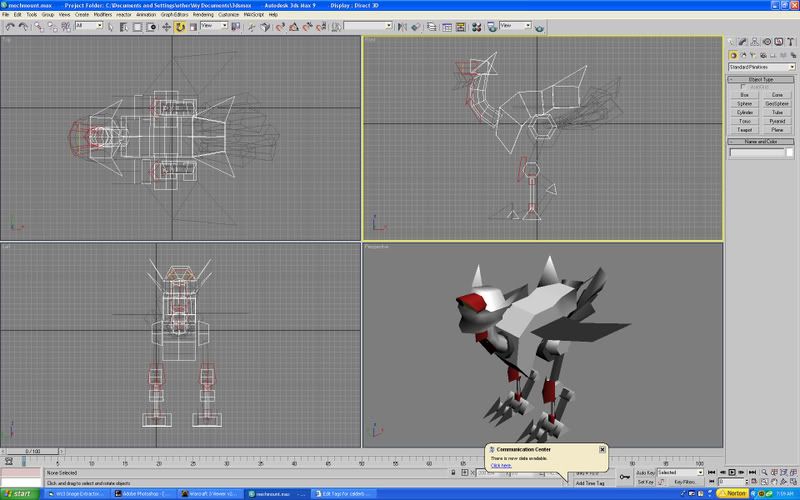
Task: Open the reference coordinate system View dropdown
Action: tap(214, 26)
